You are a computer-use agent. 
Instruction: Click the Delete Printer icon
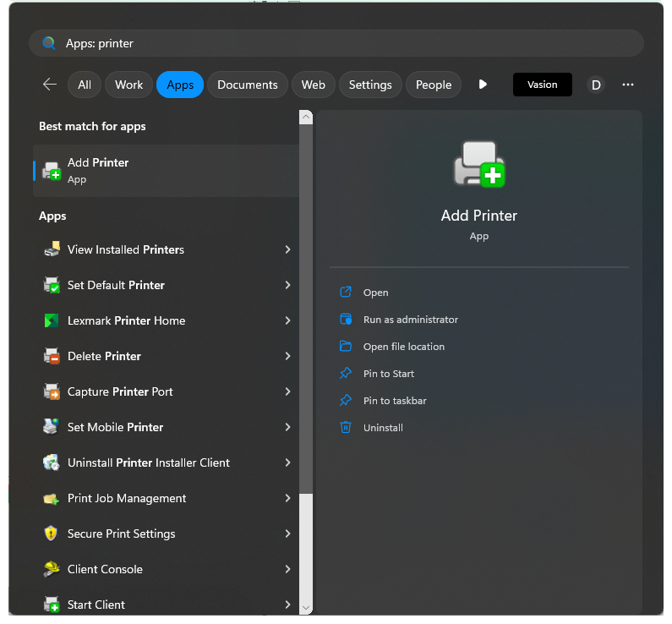tap(52, 356)
